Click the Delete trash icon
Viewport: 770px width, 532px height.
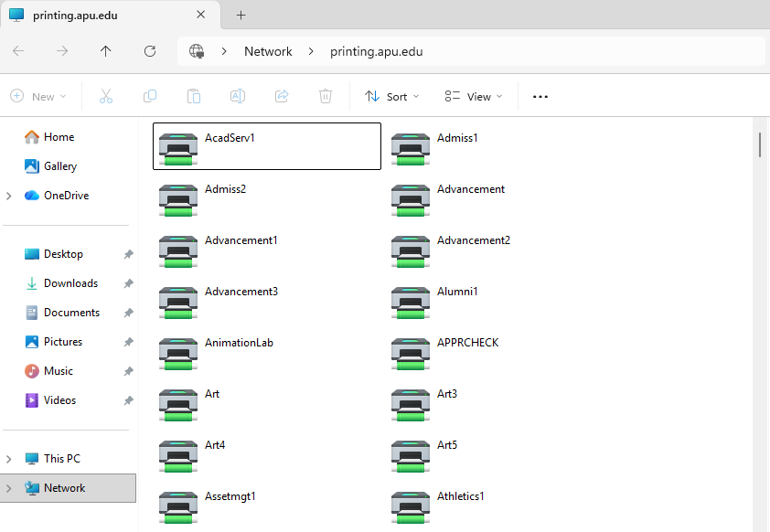click(325, 96)
